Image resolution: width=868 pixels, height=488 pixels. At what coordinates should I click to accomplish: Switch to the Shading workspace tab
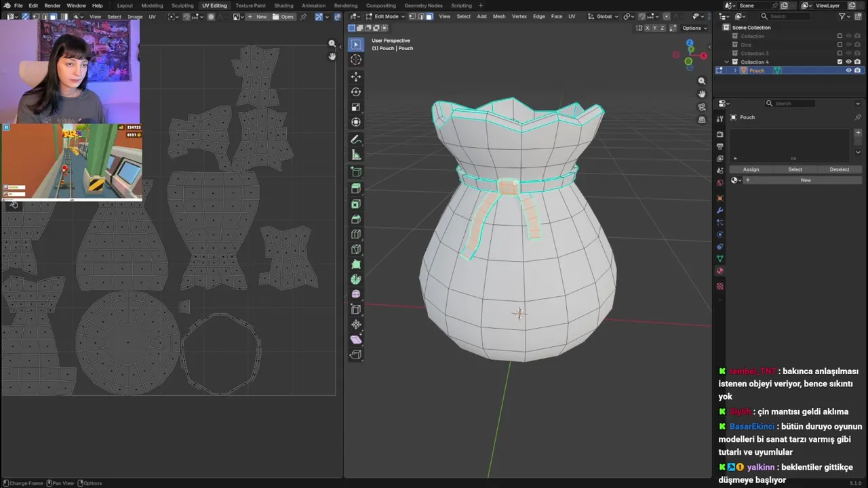coord(283,5)
